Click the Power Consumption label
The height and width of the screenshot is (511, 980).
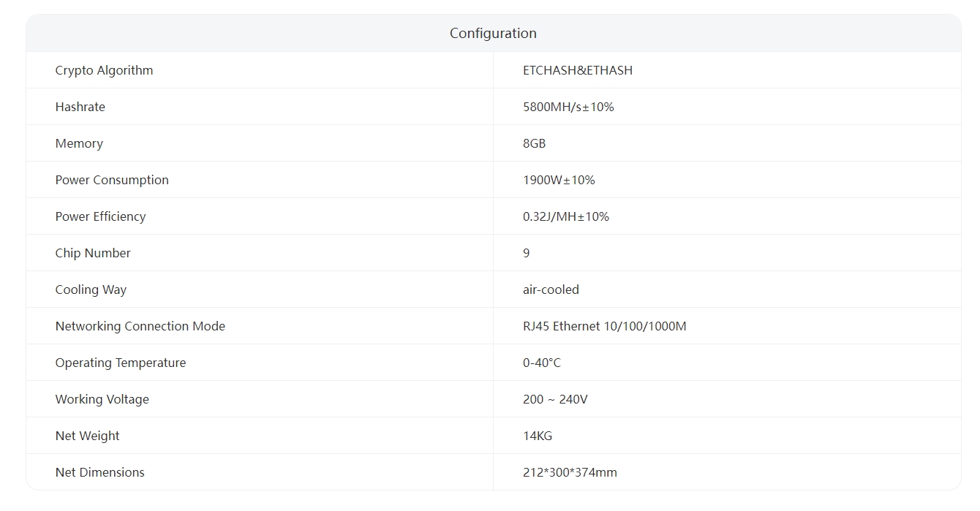click(112, 180)
